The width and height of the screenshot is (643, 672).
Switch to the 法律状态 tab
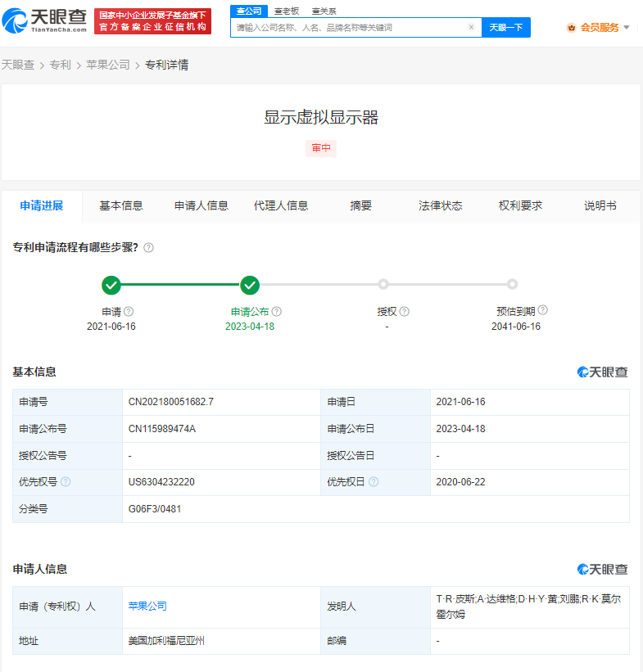click(441, 205)
